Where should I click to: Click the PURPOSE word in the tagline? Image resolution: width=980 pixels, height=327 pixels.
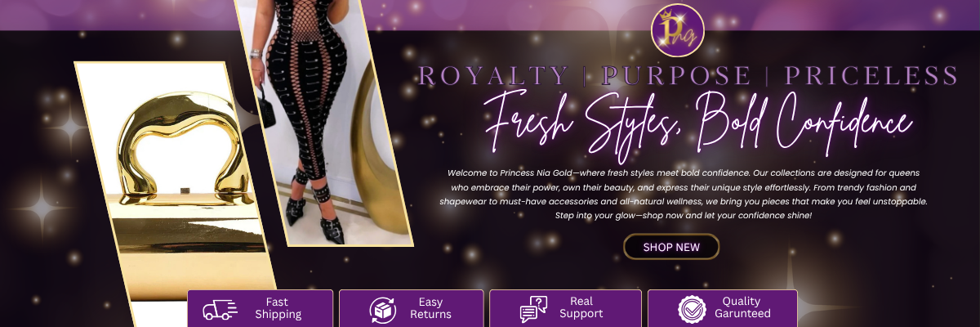tap(676, 76)
